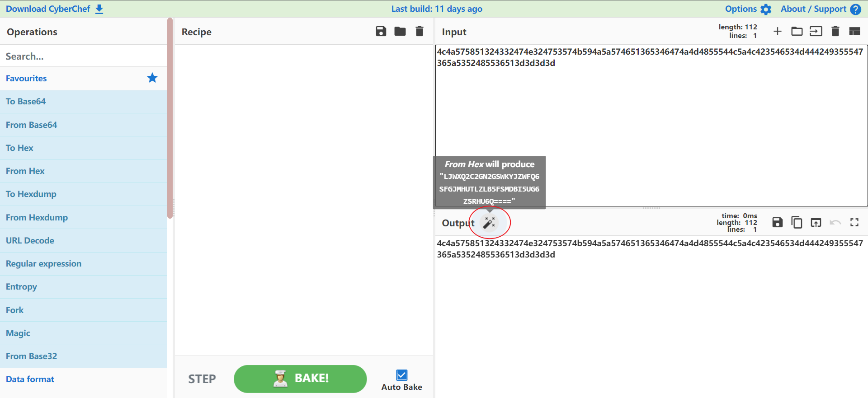This screenshot has width=868, height=398.
Task: Click the Favourites star icon
Action: click(x=152, y=78)
